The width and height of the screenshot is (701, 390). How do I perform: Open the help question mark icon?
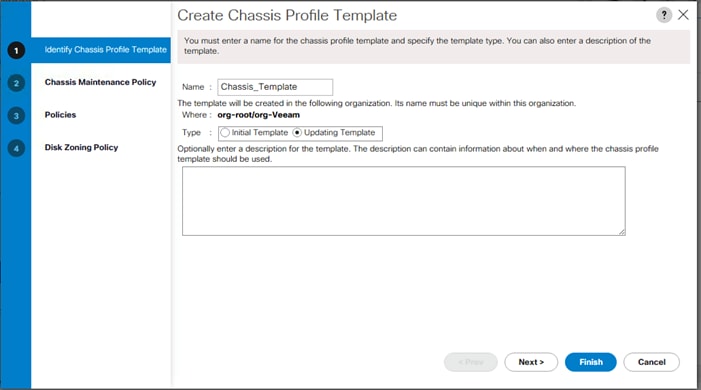coord(664,15)
